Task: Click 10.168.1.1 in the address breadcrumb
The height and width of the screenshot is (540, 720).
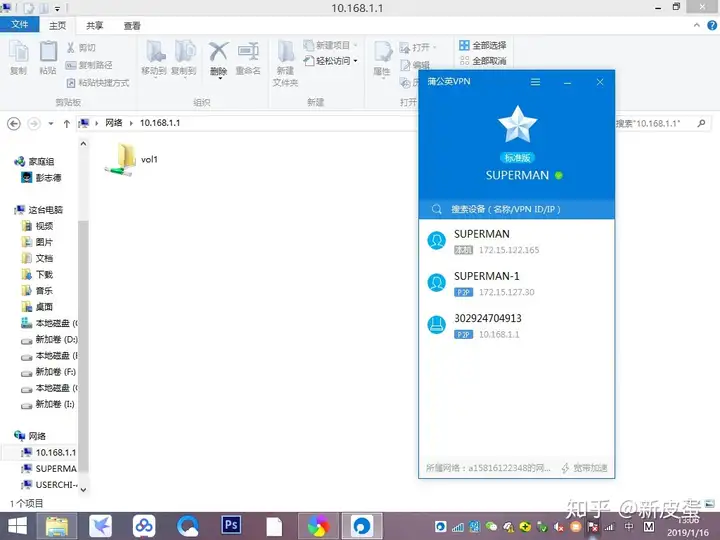Action: (160, 123)
